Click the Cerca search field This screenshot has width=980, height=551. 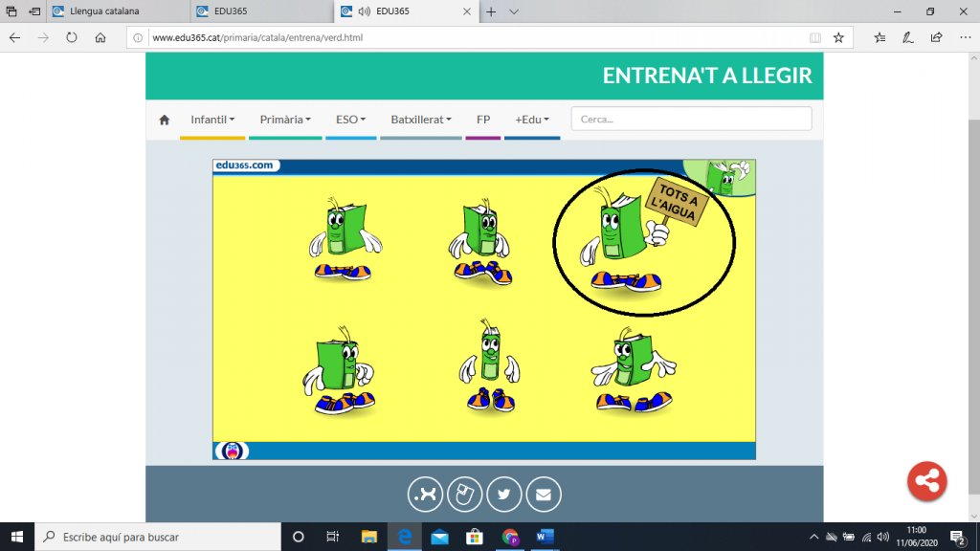pos(691,120)
